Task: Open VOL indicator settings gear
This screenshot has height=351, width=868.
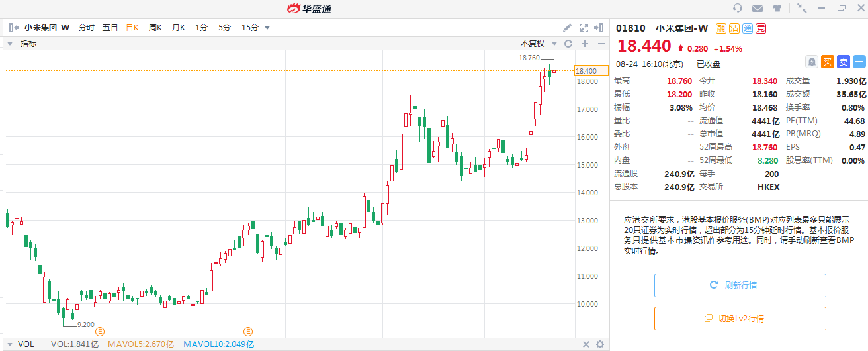Action: (x=600, y=344)
